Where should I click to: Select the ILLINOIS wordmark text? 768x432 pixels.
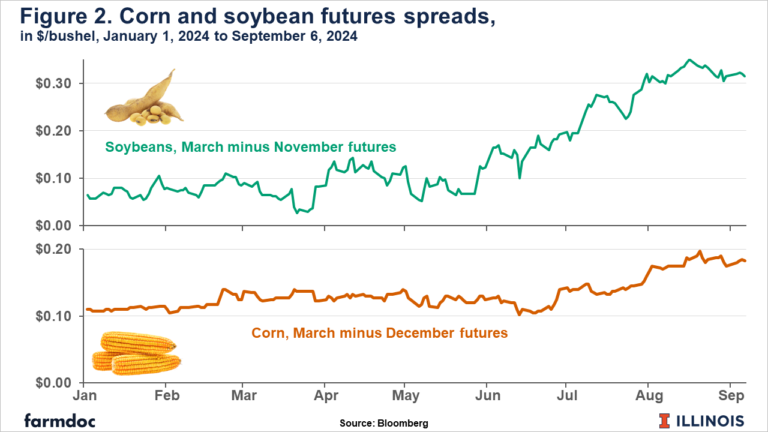click(x=713, y=418)
